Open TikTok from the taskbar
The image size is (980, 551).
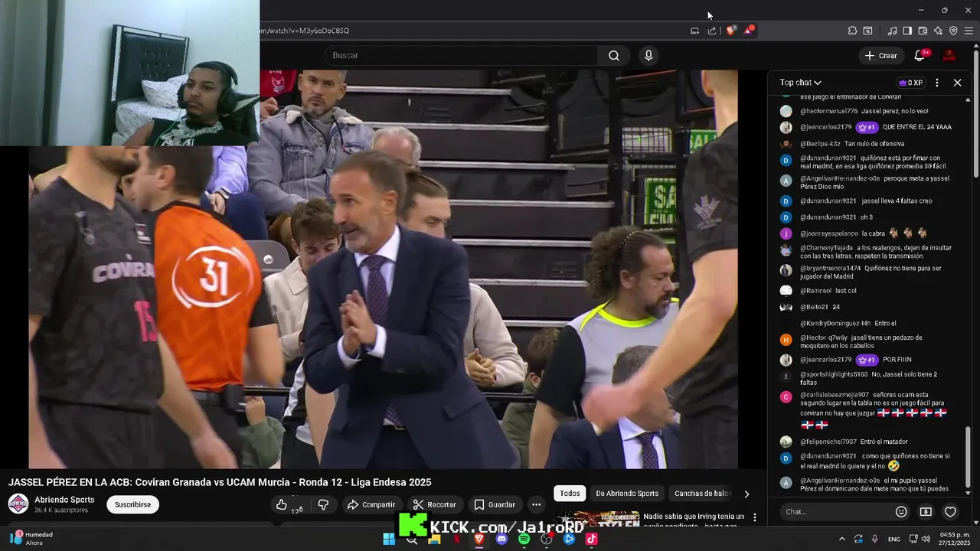click(591, 539)
